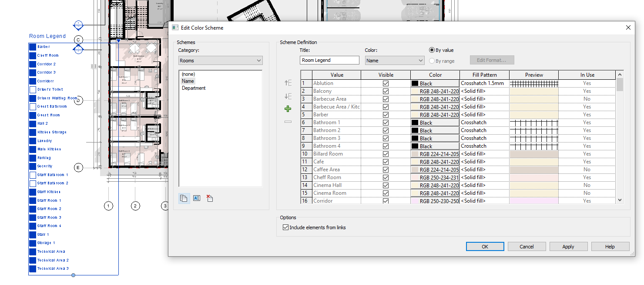Click Preview cell for Bathroom 2 row
Viewport: 644px width, 285px height.
pyautogui.click(x=533, y=130)
